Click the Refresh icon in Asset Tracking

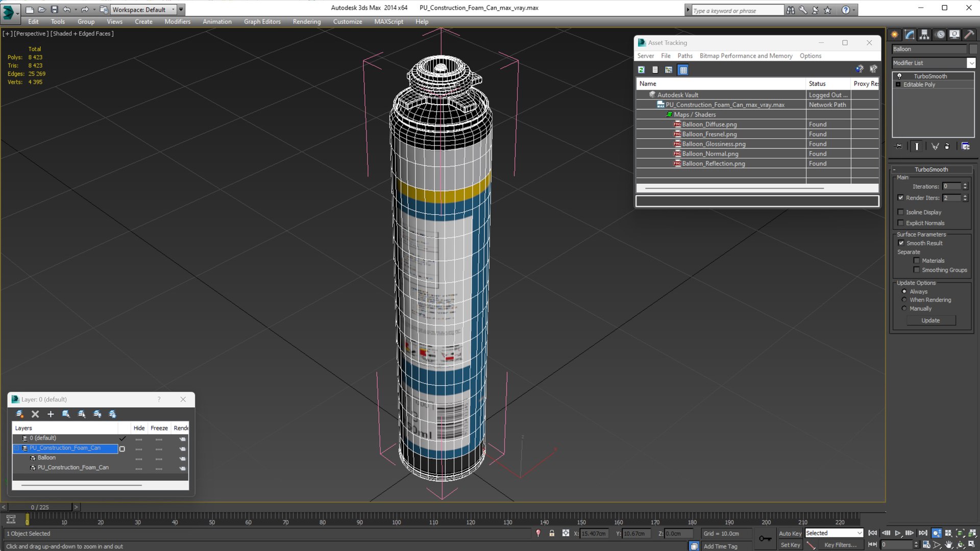coord(642,70)
